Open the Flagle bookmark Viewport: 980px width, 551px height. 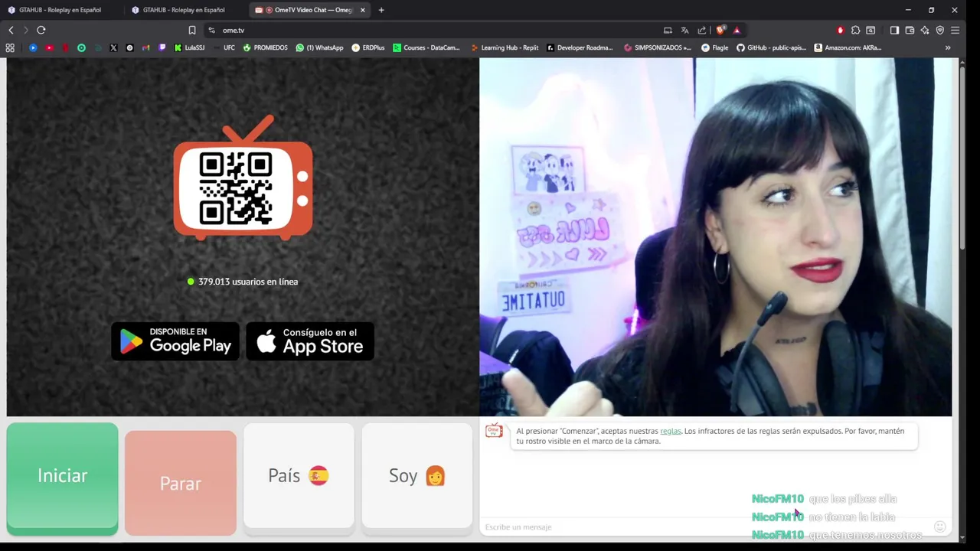click(x=715, y=47)
